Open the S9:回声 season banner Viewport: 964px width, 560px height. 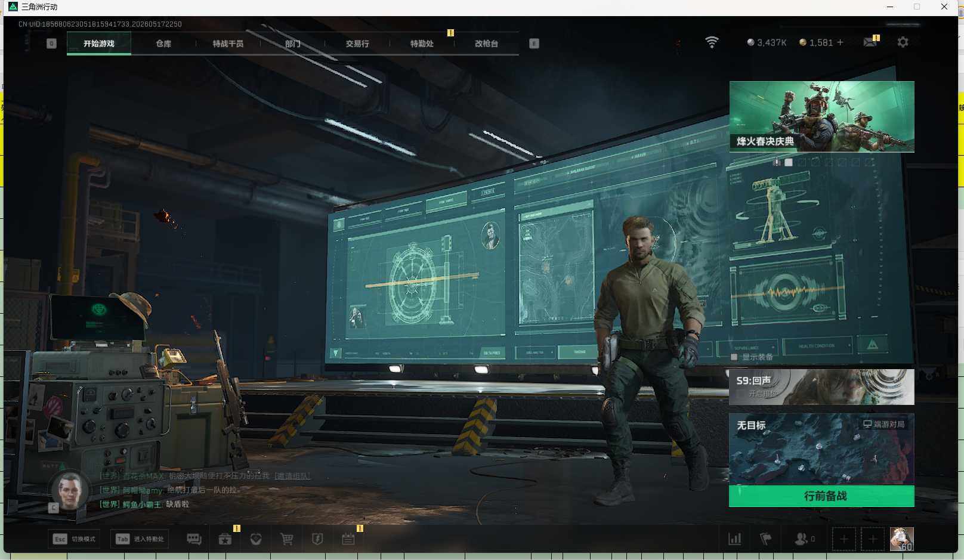pyautogui.click(x=821, y=386)
